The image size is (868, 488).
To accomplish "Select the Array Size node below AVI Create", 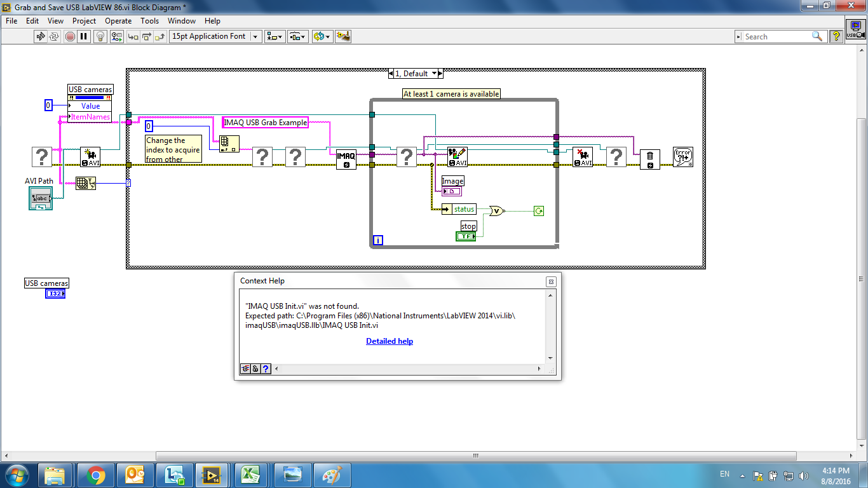I will click(x=86, y=184).
